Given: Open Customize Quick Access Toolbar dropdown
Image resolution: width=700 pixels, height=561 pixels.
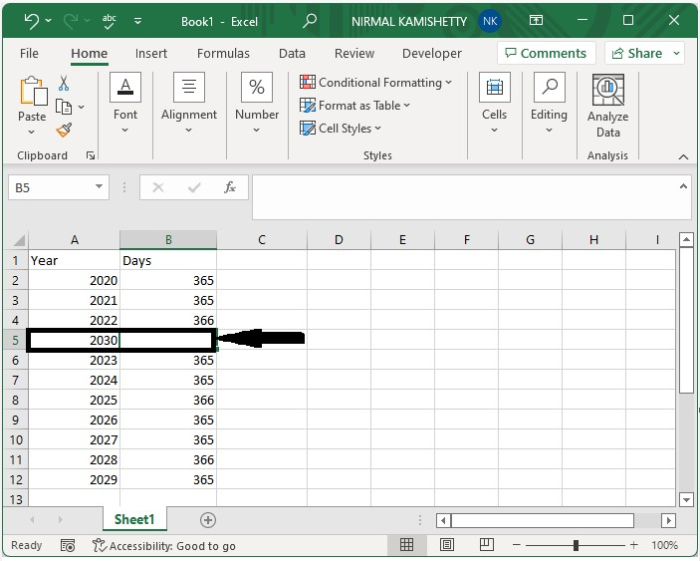Looking at the screenshot, I should (138, 21).
